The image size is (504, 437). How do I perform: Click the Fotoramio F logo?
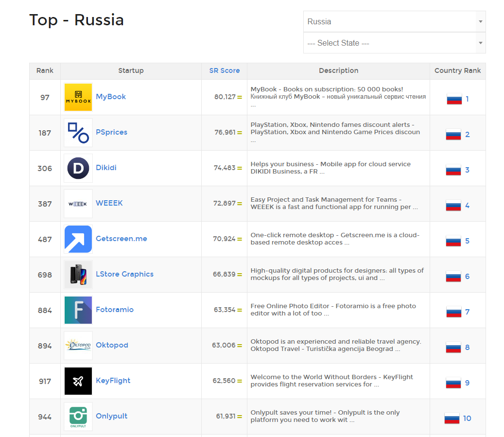78,310
